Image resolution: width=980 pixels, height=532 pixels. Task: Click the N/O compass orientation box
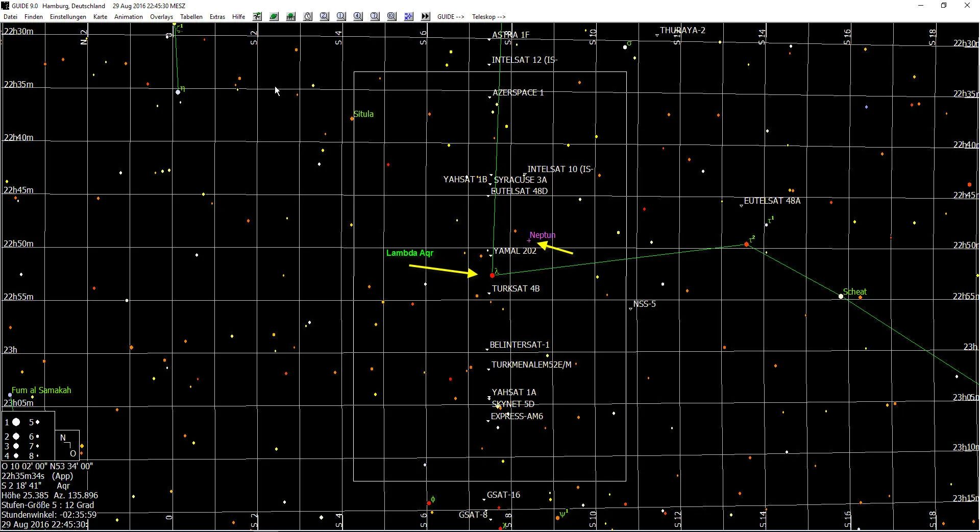click(67, 445)
